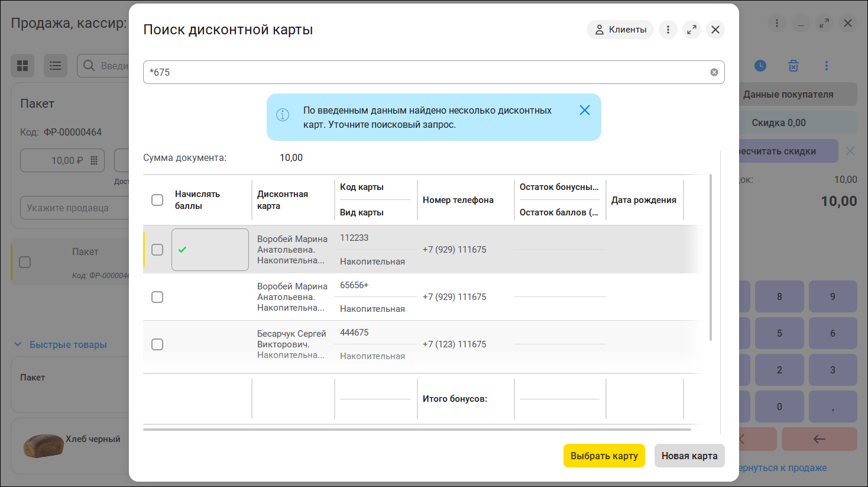Image resolution: width=868 pixels, height=487 pixels.
Task: Check the card 65656+ row checkbox
Action: (157, 297)
